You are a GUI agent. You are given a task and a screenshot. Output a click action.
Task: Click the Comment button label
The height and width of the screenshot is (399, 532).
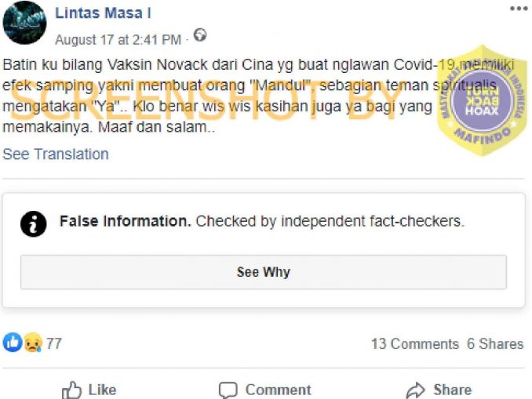click(279, 390)
